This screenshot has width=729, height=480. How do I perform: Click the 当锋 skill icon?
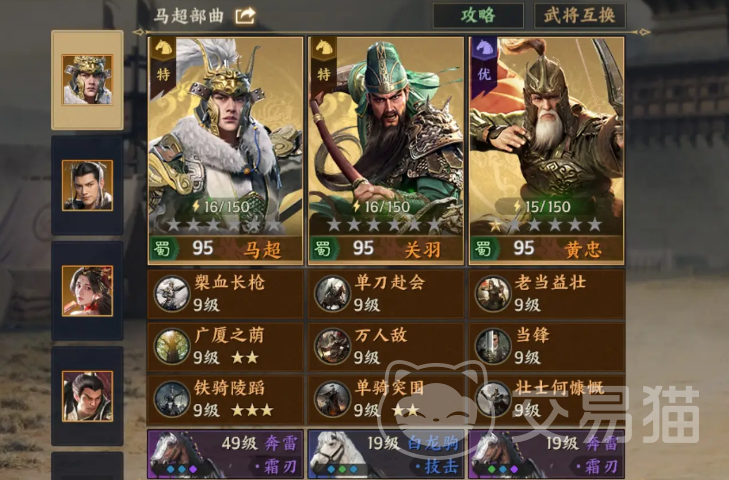click(493, 347)
